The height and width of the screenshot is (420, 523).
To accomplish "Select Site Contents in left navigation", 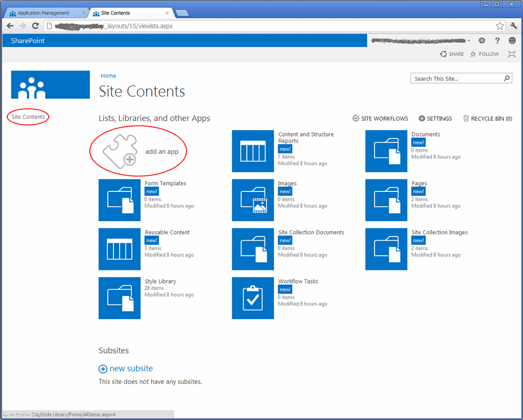I will click(28, 117).
